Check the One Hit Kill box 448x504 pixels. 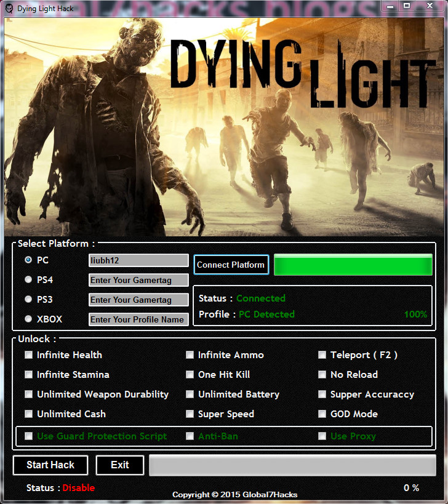(x=190, y=375)
